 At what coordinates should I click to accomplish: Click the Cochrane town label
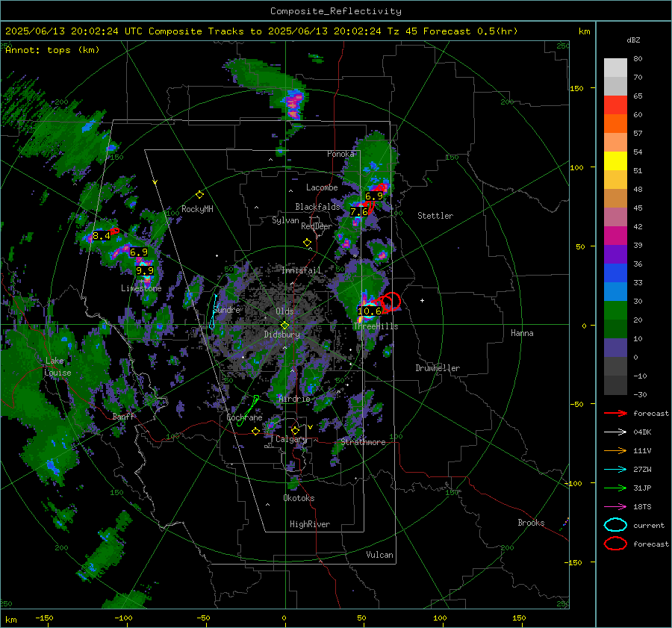click(244, 417)
